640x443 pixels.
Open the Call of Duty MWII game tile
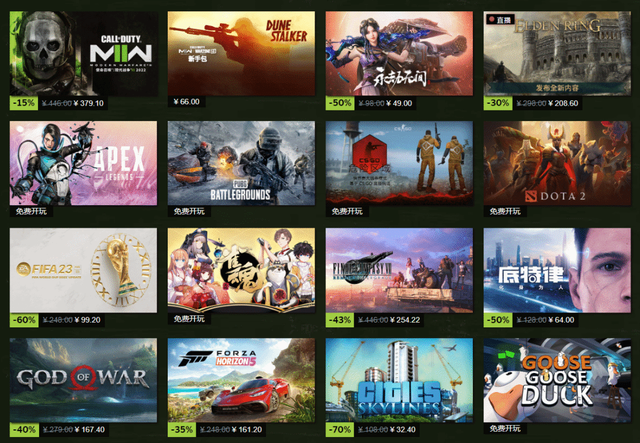tap(83, 53)
